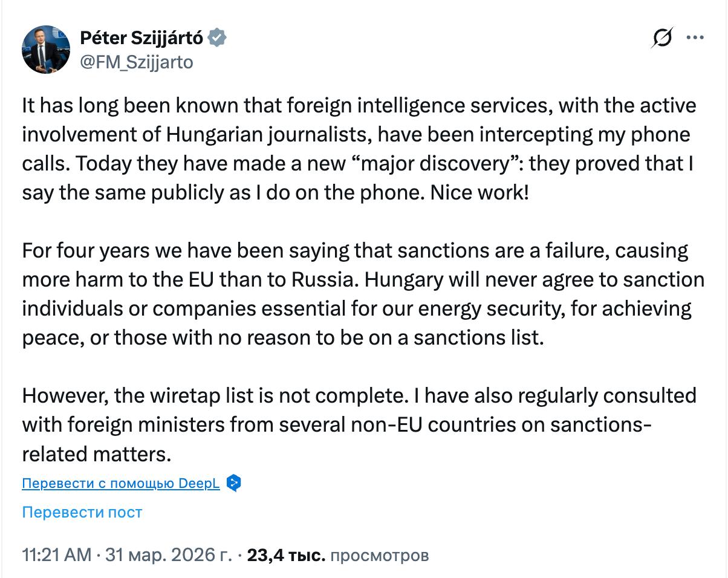Click the blue DeepL logo icon
This screenshot has width=728, height=578.
(x=234, y=483)
